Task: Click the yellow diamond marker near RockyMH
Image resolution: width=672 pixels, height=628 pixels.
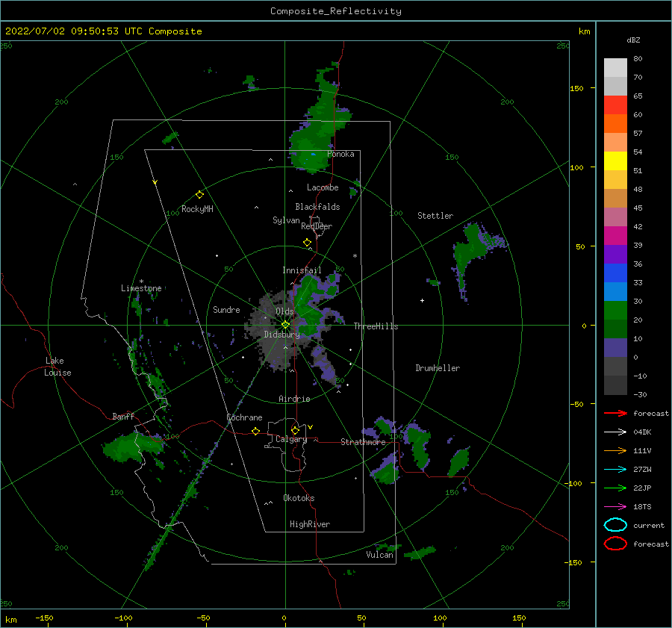Action: click(199, 195)
